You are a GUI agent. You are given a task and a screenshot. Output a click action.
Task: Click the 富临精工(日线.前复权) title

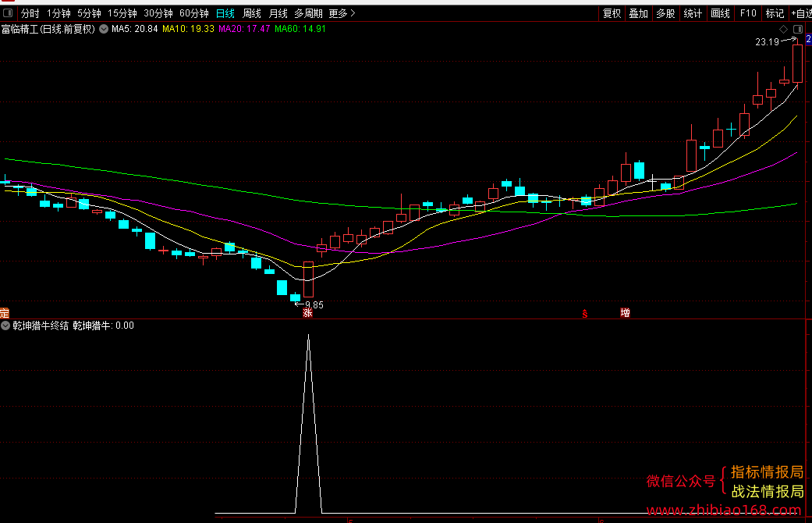point(48,29)
